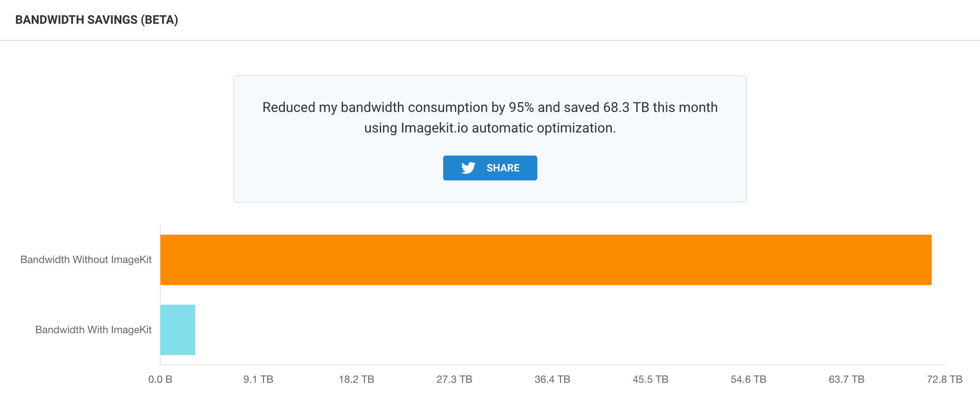Click the bandwidth savings summary text
Screen dimensions: 980x415
point(490,118)
